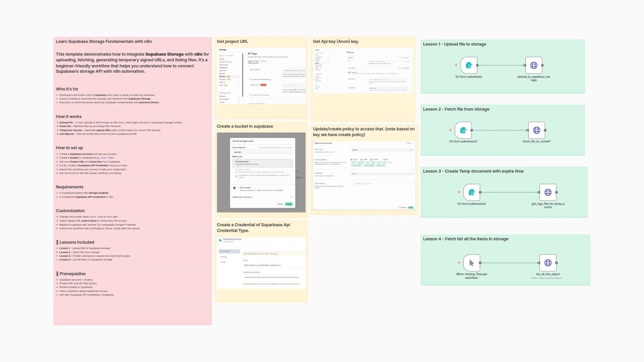Click the 'On form submission' trigger node icon
Viewport: 644px width, 362px height.
click(469, 65)
